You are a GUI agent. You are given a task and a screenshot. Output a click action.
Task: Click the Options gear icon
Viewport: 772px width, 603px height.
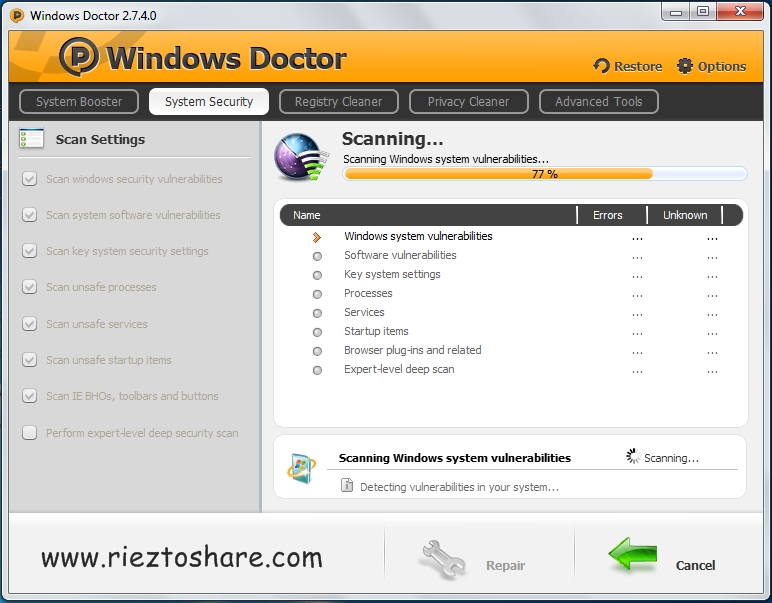[x=684, y=66]
